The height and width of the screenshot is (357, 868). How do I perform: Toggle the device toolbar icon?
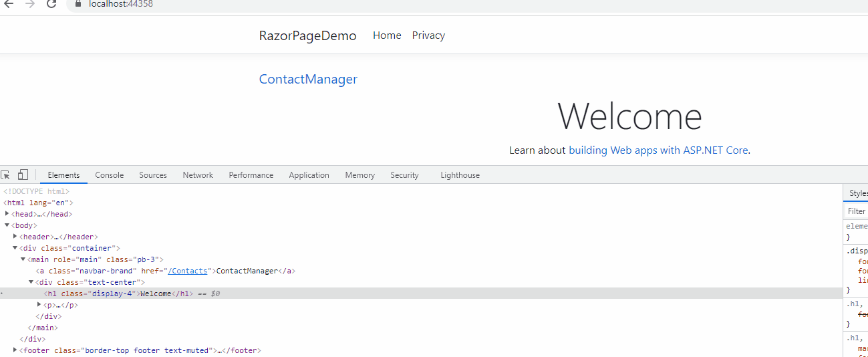(23, 175)
